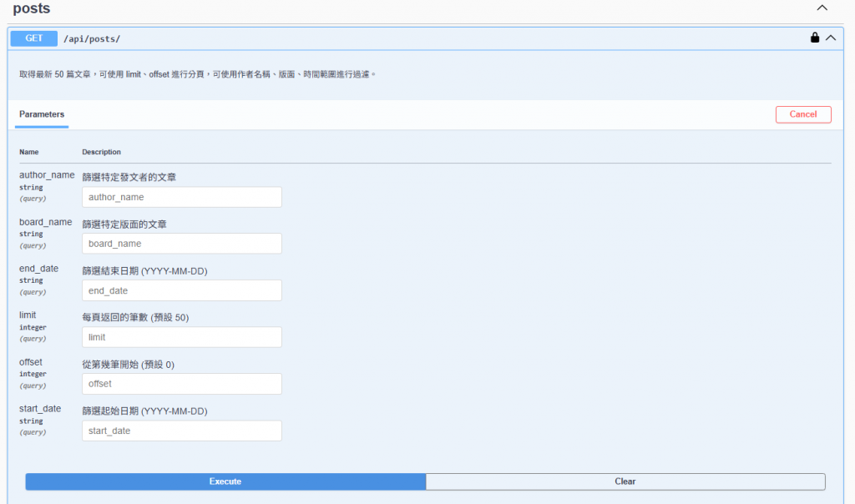855x504 pixels.
Task: Click the description 篩選起始日期 (YYYY-MM-DD)
Action: tap(144, 411)
